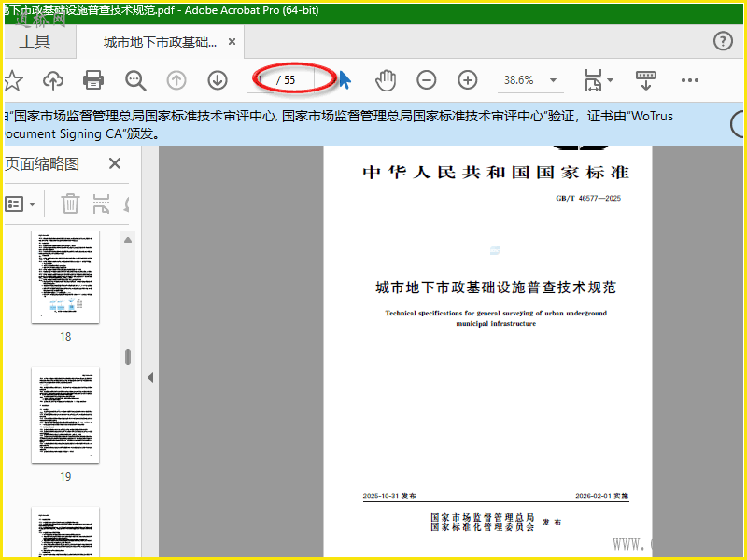Click the issuer 国家市场监督管理总局 text

[x=482, y=517]
